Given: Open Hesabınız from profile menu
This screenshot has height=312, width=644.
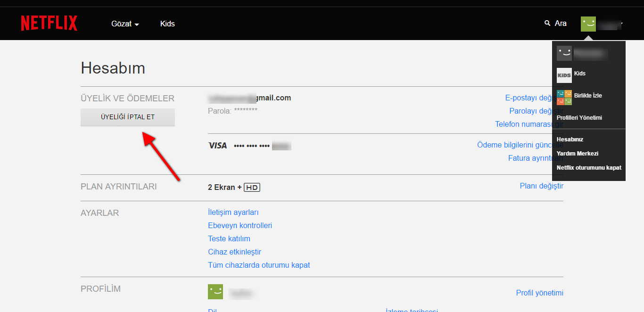Looking at the screenshot, I should point(570,140).
